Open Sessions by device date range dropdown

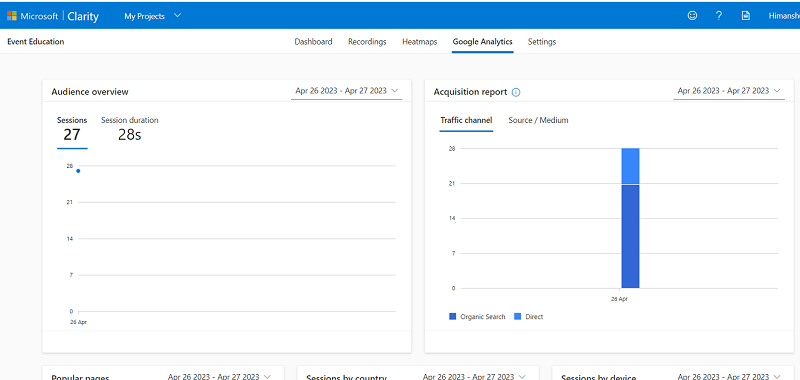[729, 376]
